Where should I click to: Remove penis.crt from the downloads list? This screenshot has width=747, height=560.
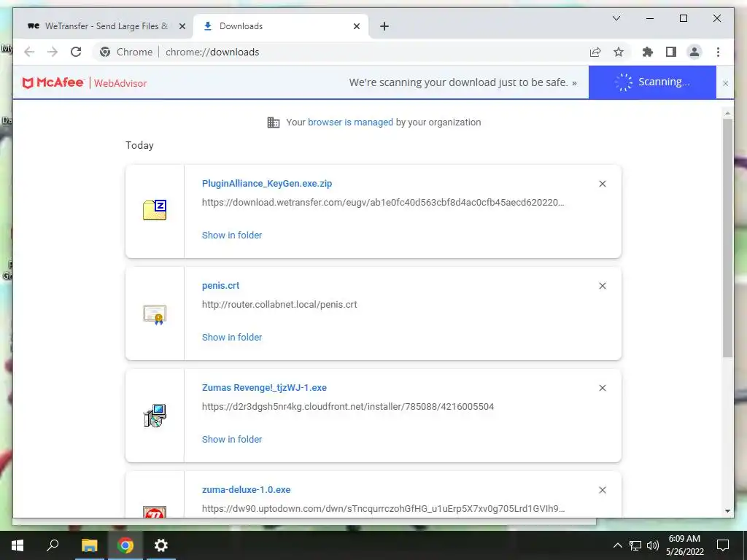pyautogui.click(x=602, y=286)
